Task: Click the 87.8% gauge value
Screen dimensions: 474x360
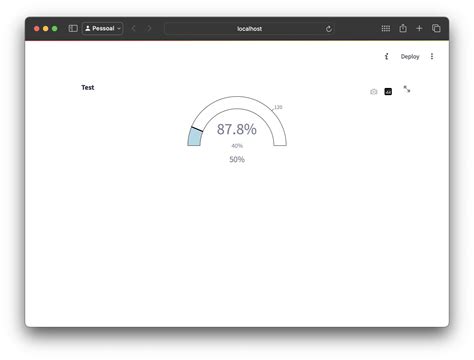Action: click(x=237, y=129)
